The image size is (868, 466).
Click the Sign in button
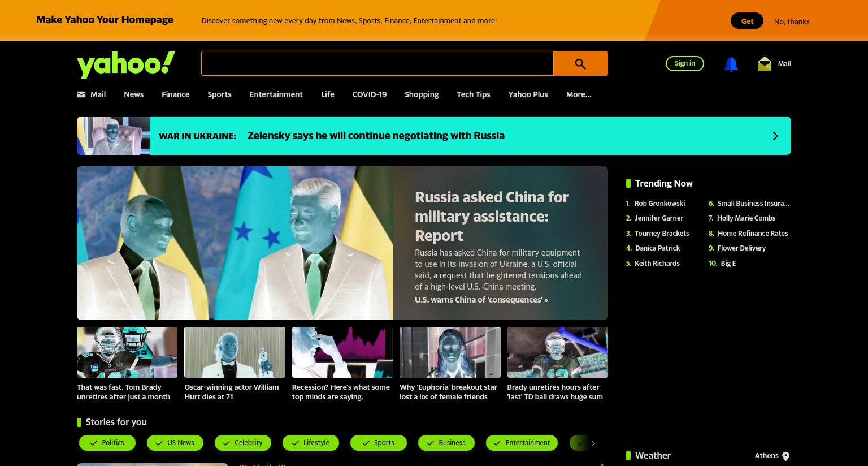point(685,63)
